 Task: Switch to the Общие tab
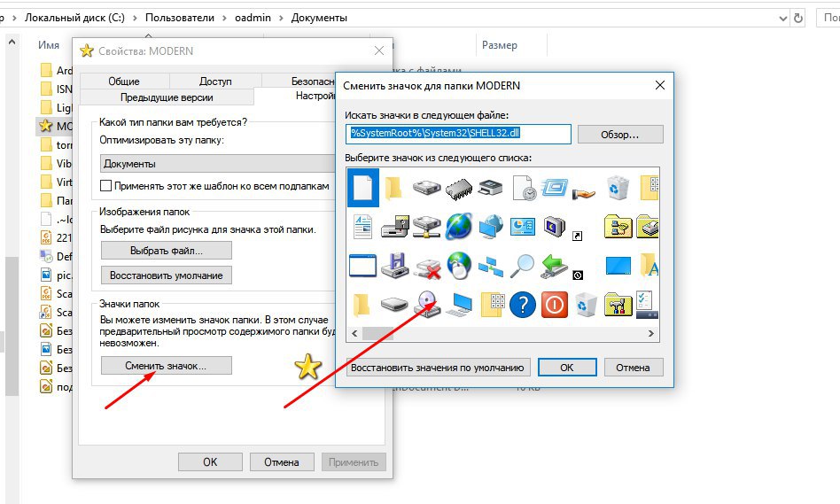pos(124,81)
